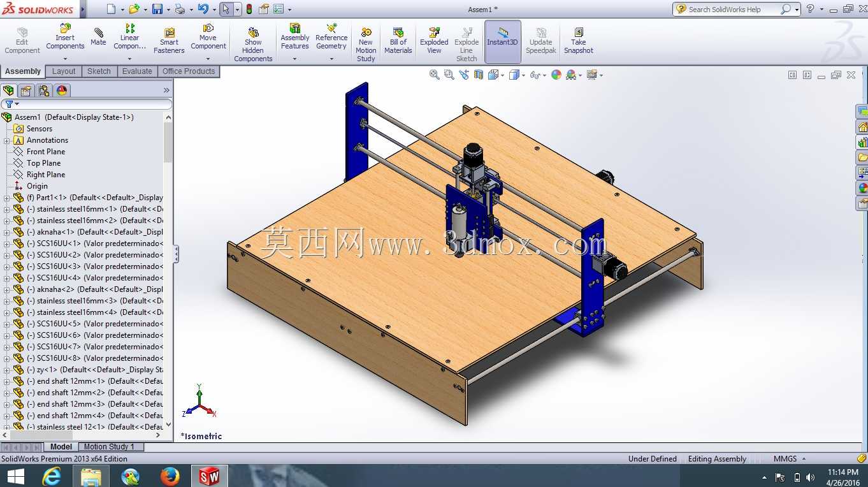This screenshot has height=487, width=868.
Task: Open Bill of Materials tool
Action: pyautogui.click(x=398, y=41)
